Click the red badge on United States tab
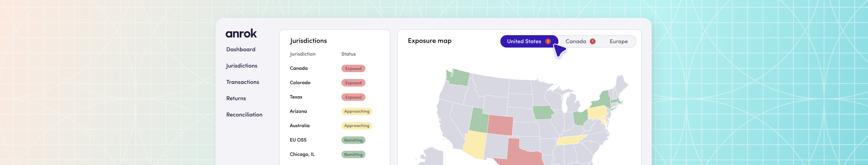 coord(548,41)
